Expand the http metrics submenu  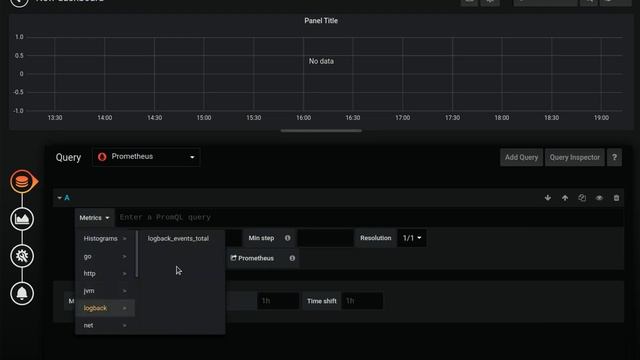pos(105,273)
